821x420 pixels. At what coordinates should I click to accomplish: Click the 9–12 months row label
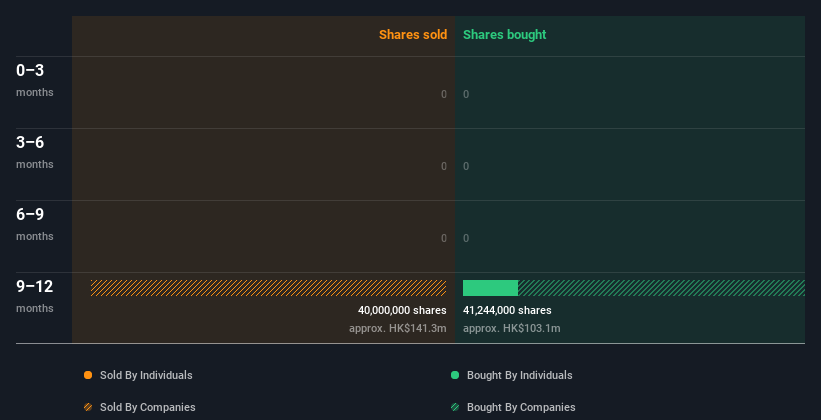35,296
